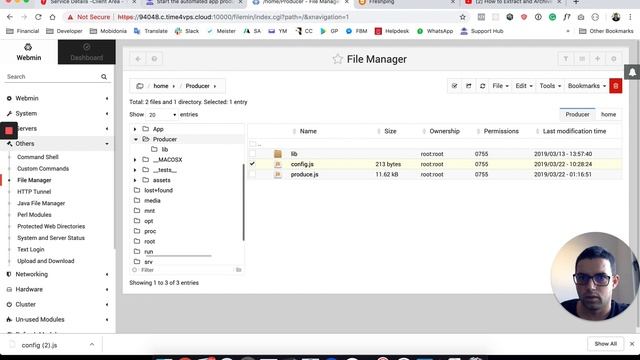
Task: Open Upload and Download module
Action: click(x=46, y=261)
